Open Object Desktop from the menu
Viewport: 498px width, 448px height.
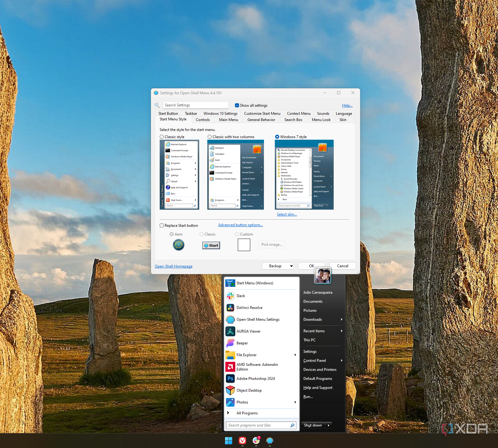coord(249,390)
